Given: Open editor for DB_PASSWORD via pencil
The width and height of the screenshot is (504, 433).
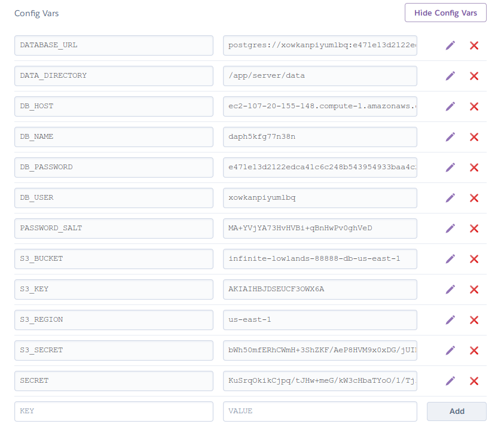Looking at the screenshot, I should point(450,167).
